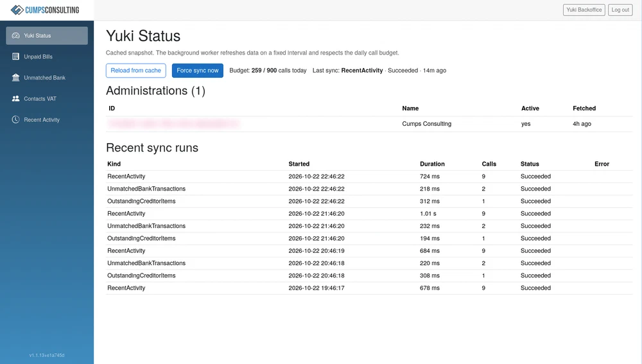
Task: Click the '684 ms' duration cell
Action: 429,250
